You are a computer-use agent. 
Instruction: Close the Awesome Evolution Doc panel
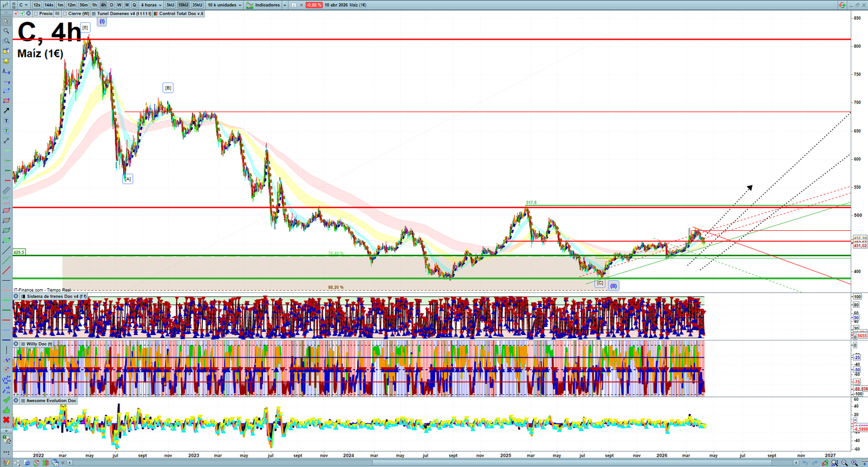(x=16, y=401)
